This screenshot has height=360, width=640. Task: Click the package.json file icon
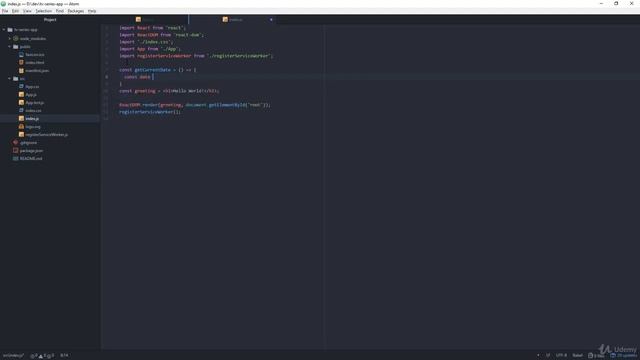16,151
